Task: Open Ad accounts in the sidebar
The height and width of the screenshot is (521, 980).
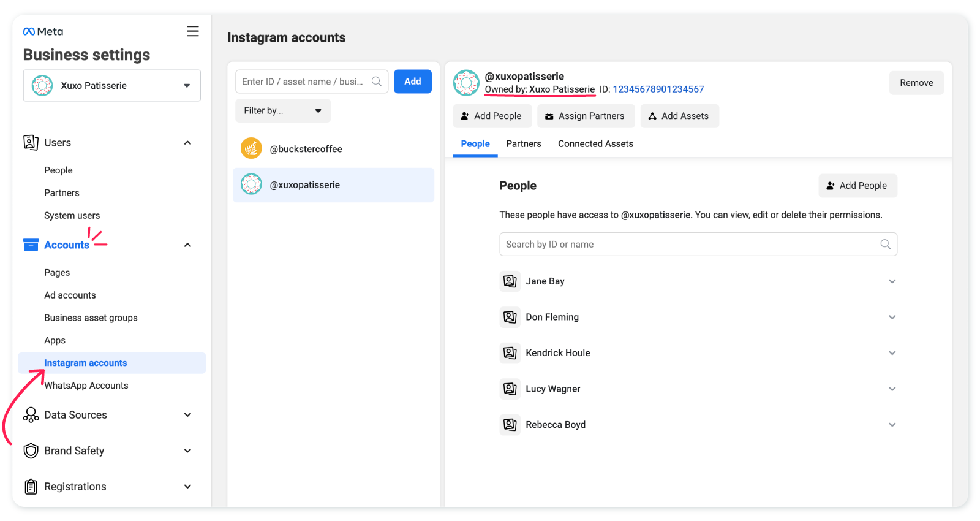Action: click(x=70, y=295)
